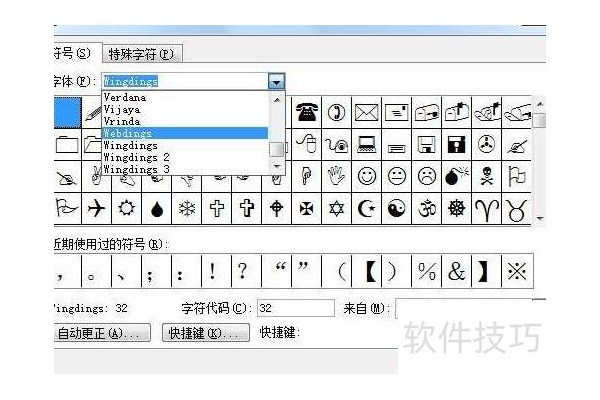Choose the Taurus zodiac symbol
Viewport: 600px width, 400px height.
tap(516, 209)
